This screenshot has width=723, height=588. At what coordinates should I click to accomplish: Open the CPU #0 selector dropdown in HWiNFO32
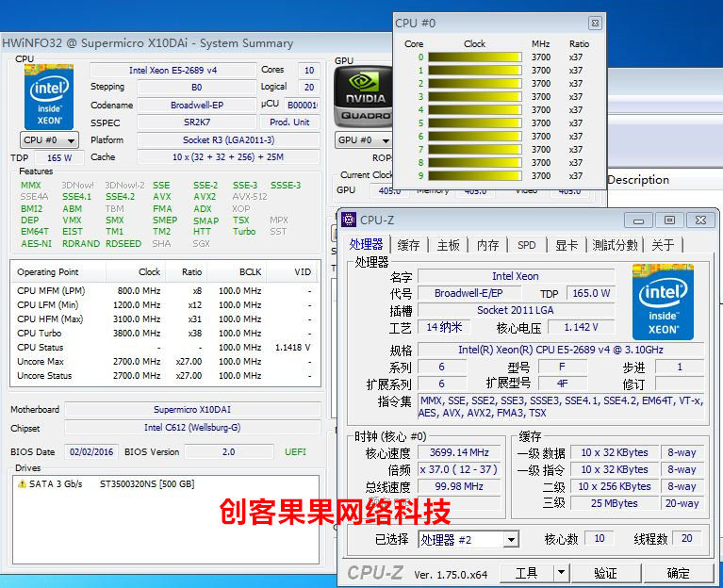click(x=49, y=140)
